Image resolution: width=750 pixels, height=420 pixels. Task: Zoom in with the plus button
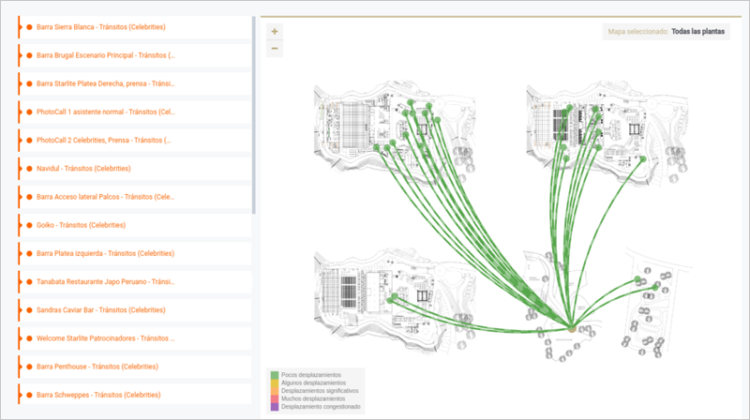275,32
